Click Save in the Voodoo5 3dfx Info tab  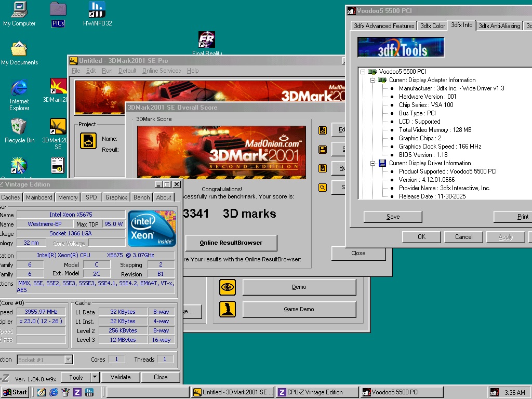tap(393, 217)
